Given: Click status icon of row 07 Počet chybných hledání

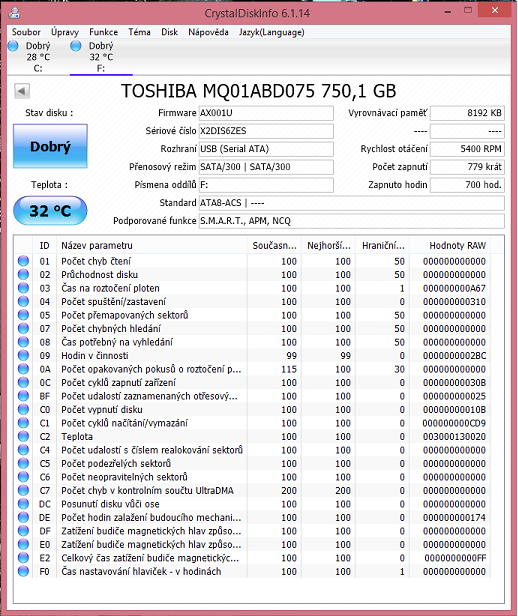Looking at the screenshot, I should (x=24, y=328).
